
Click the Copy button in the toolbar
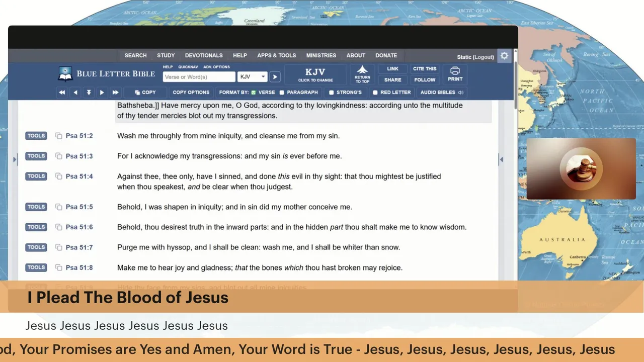(x=145, y=93)
